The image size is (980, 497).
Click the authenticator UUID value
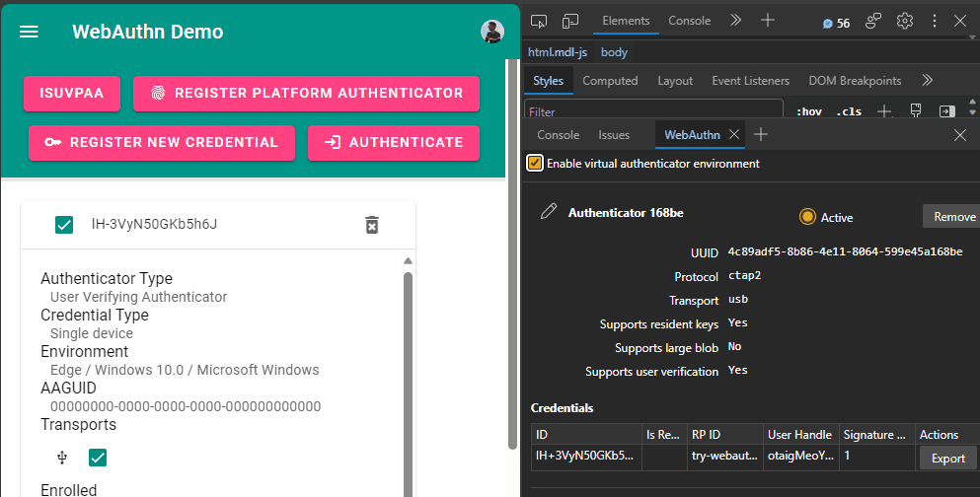845,252
